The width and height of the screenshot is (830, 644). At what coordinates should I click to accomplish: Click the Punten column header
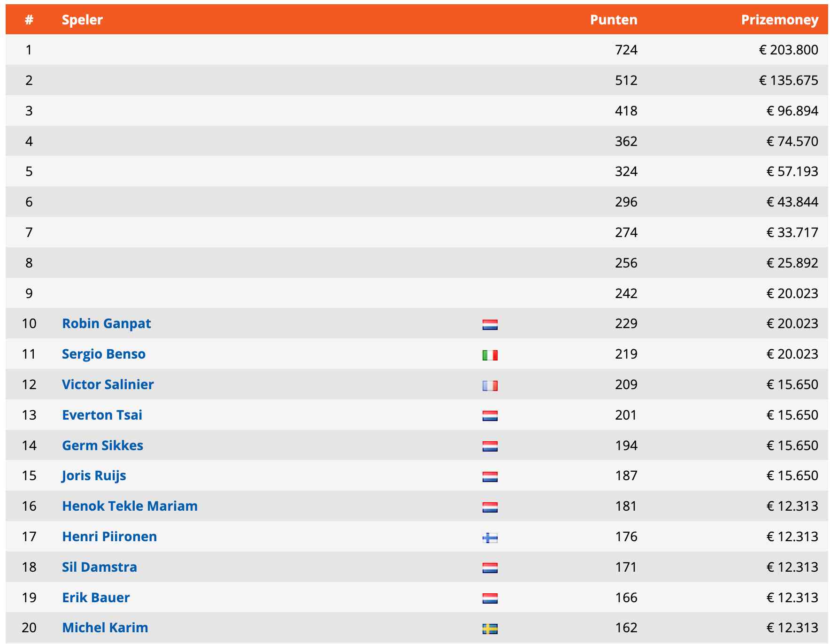pyautogui.click(x=613, y=20)
